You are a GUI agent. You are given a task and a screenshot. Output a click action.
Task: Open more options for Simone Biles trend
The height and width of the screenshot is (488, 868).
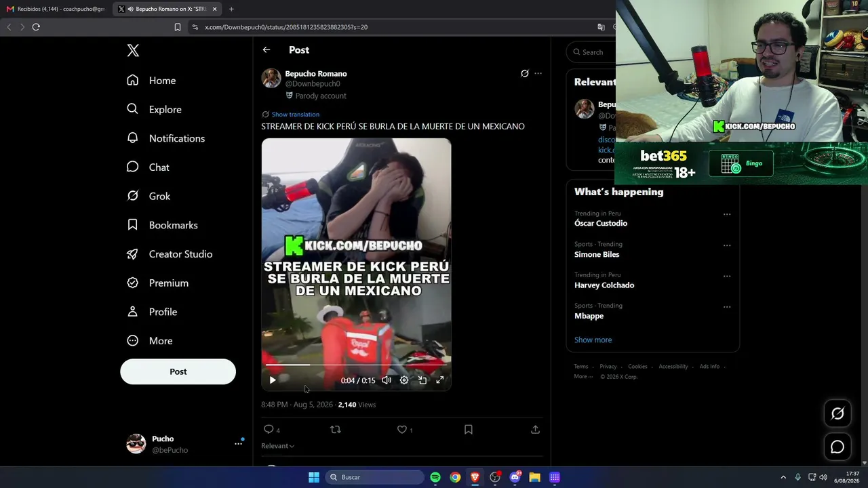(x=727, y=245)
